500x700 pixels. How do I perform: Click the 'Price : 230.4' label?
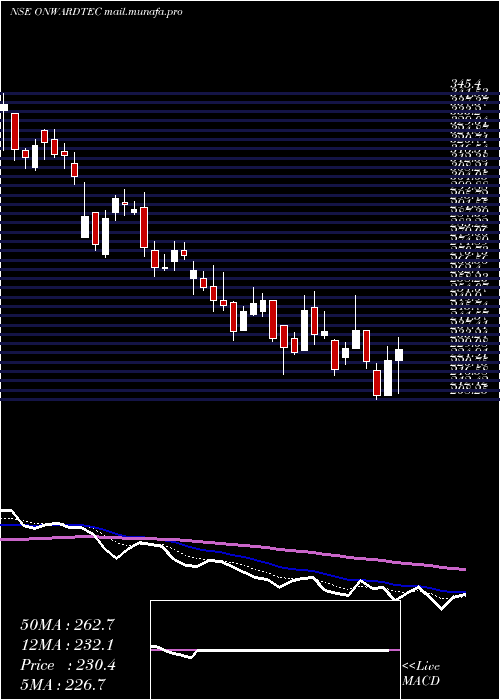[x=67, y=665]
